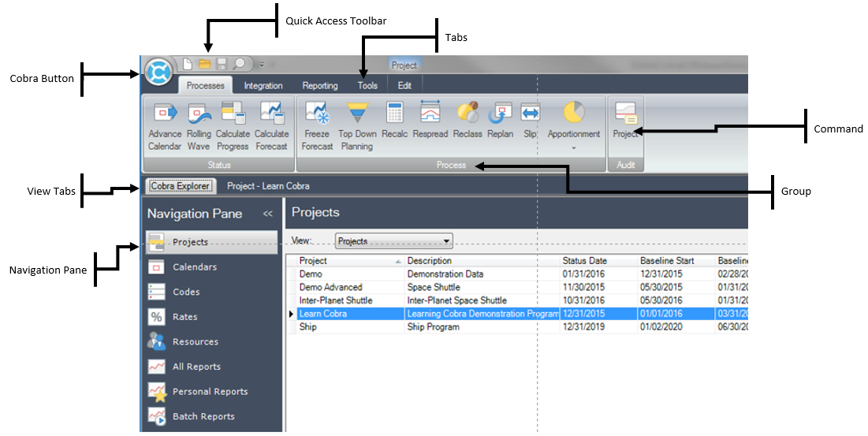Viewport: 868px width, 436px height.
Task: Open Calendars in the Navigation Pane
Action: pos(194,267)
